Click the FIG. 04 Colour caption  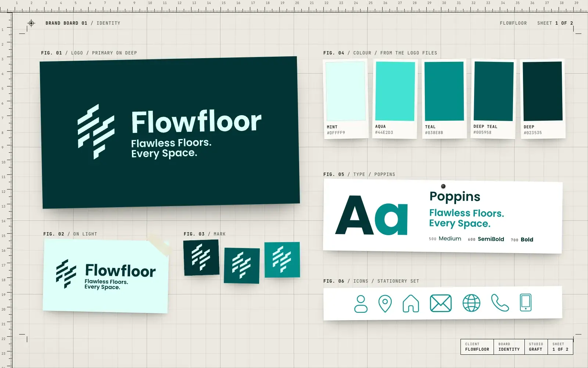click(380, 53)
